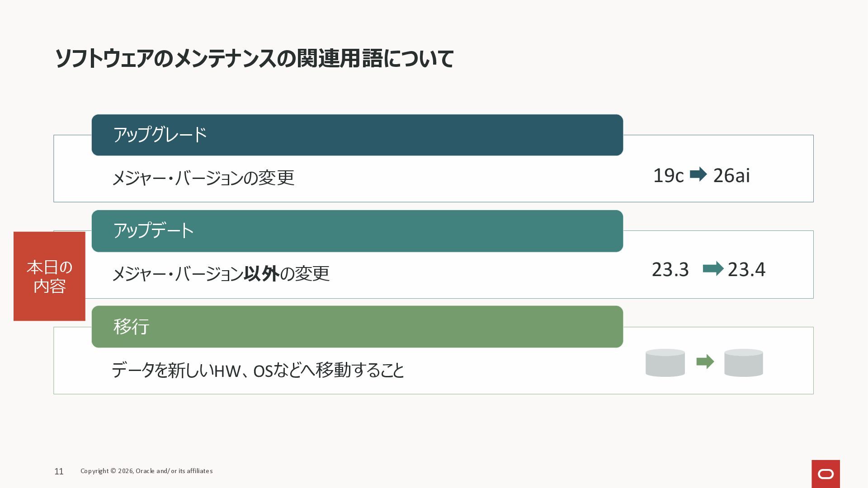Click the arrow between 19c and 26ai

(x=698, y=174)
